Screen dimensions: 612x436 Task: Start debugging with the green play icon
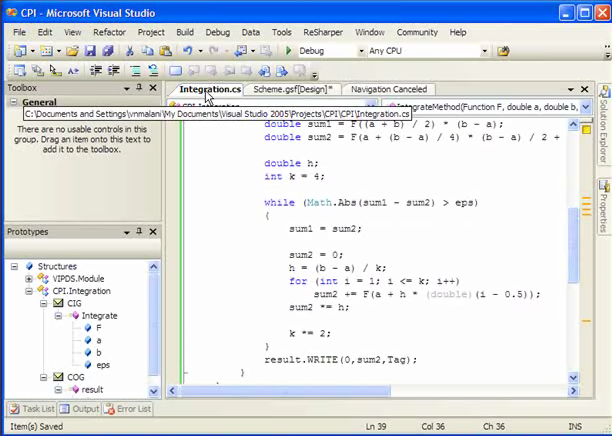click(288, 51)
